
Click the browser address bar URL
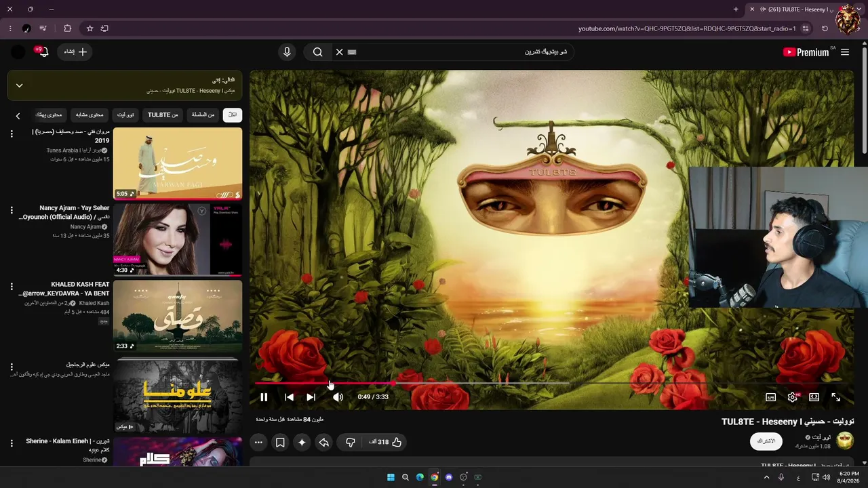point(687,28)
